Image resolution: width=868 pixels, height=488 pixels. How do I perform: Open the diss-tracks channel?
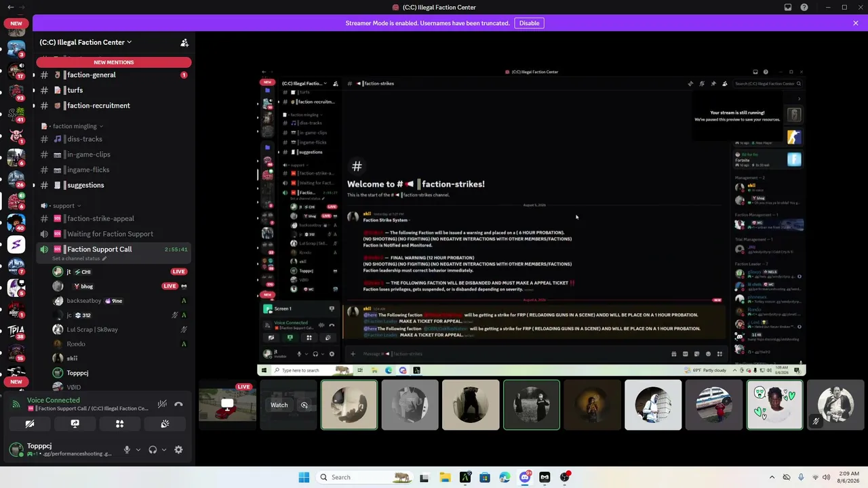coord(113,139)
